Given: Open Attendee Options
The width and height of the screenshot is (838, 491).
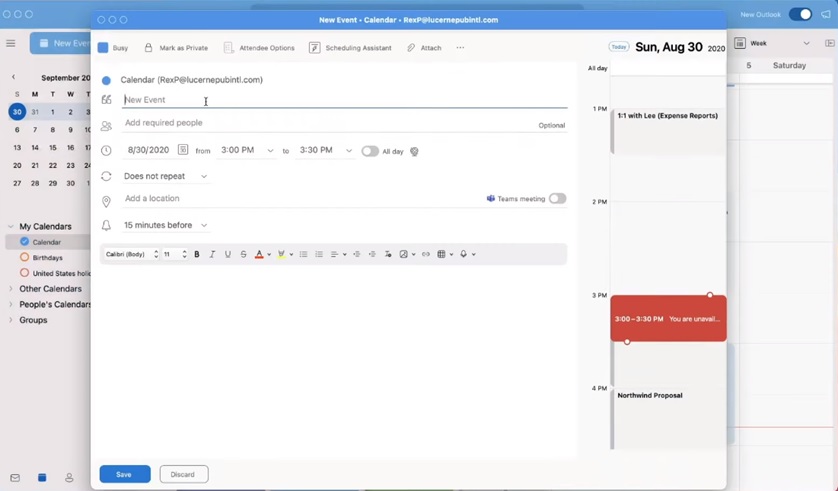Looking at the screenshot, I should pos(259,48).
